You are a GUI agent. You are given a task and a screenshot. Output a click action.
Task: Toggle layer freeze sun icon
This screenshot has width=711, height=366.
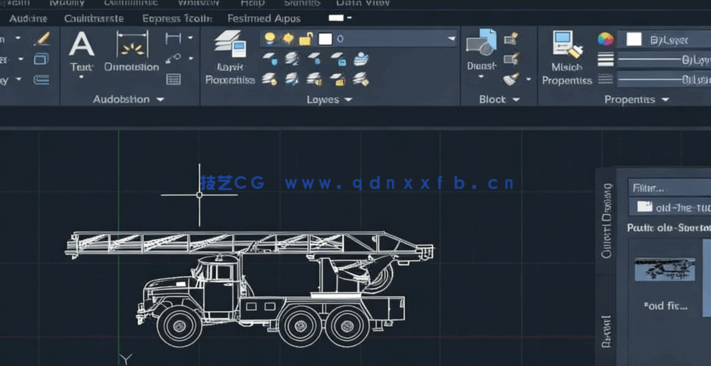coord(288,39)
